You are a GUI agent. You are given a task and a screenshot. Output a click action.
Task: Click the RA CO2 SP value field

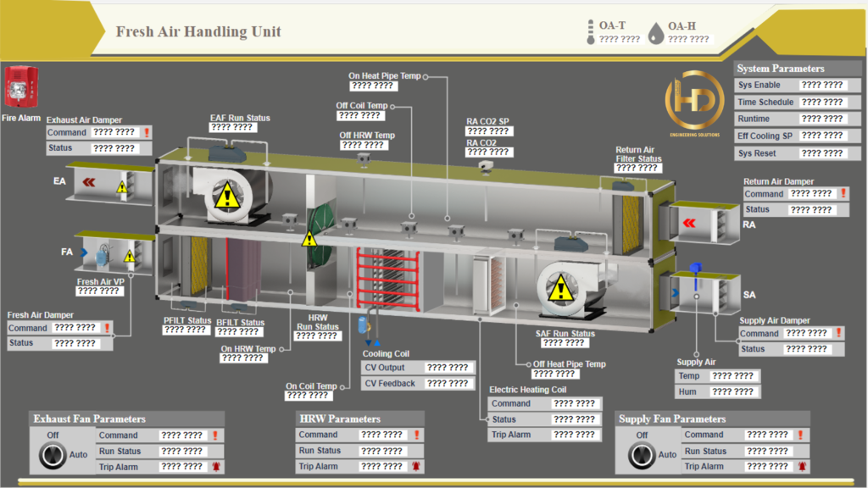click(488, 131)
